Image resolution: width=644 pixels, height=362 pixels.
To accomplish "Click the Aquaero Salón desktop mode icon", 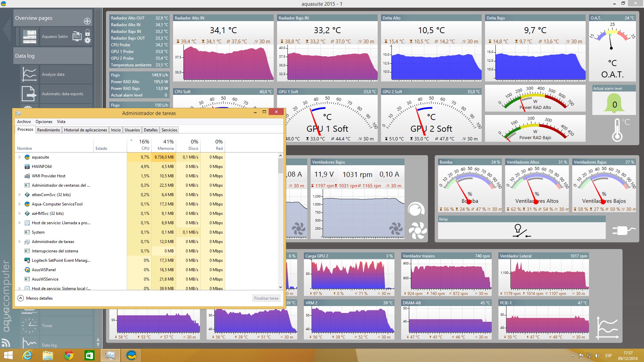I will tap(77, 36).
